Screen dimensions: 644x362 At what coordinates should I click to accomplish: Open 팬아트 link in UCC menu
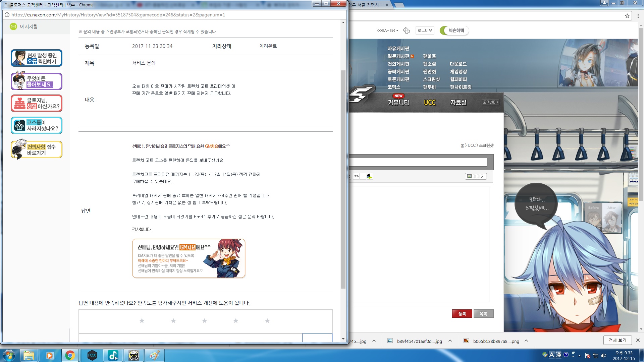point(429,56)
